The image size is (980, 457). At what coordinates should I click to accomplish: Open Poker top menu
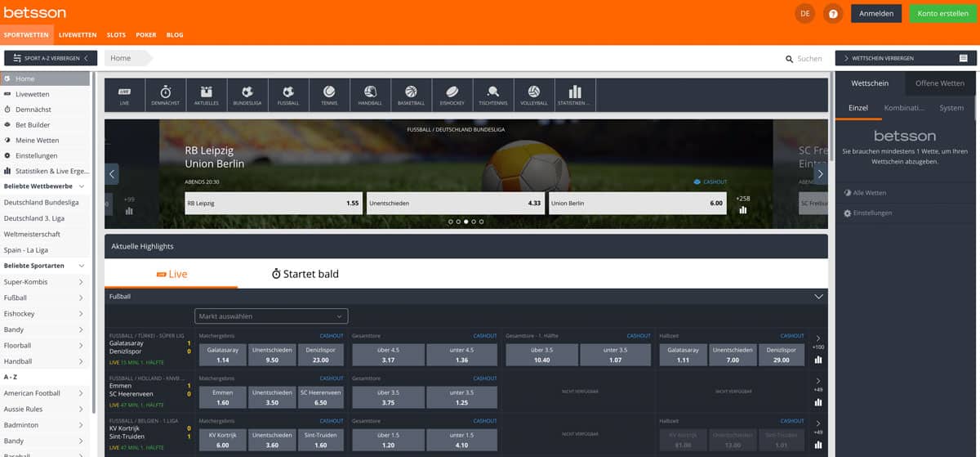tap(146, 35)
